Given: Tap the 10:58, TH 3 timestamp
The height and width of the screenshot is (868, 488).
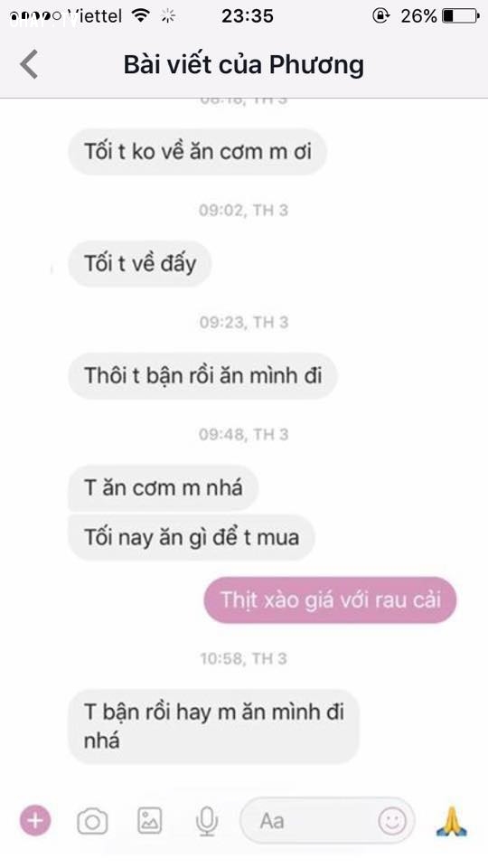Looking at the screenshot, I should (243, 658).
